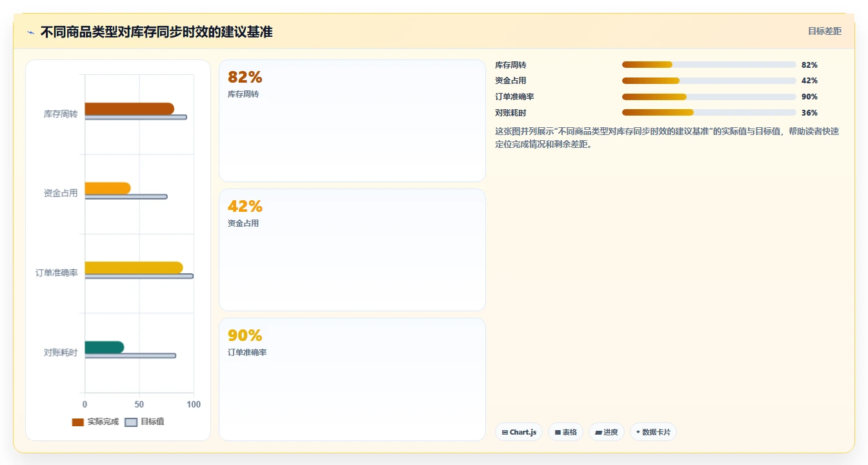The height and width of the screenshot is (465, 868).
Task: Click 订单准确率 axis label in bar chart
Action: [57, 273]
